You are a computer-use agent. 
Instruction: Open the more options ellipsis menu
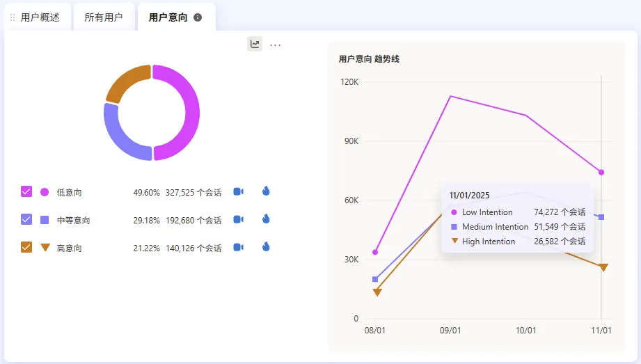point(276,45)
